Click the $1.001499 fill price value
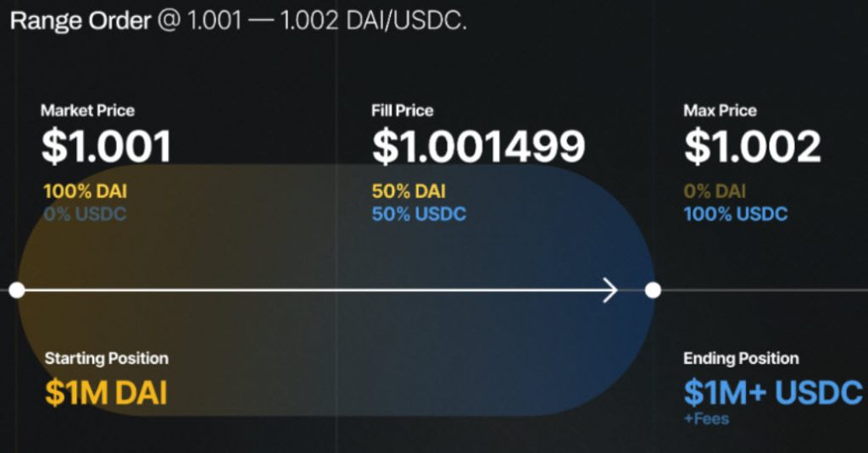The width and height of the screenshot is (868, 453). coord(478,146)
